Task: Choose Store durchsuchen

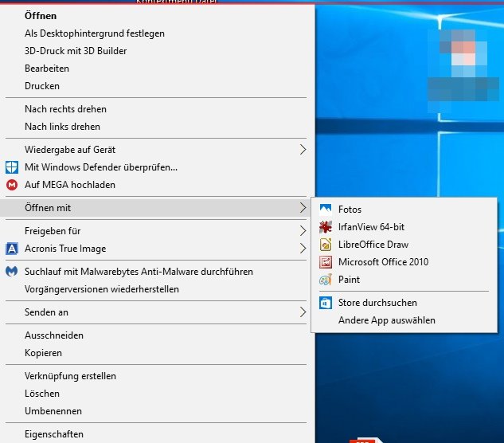Action: point(404,303)
